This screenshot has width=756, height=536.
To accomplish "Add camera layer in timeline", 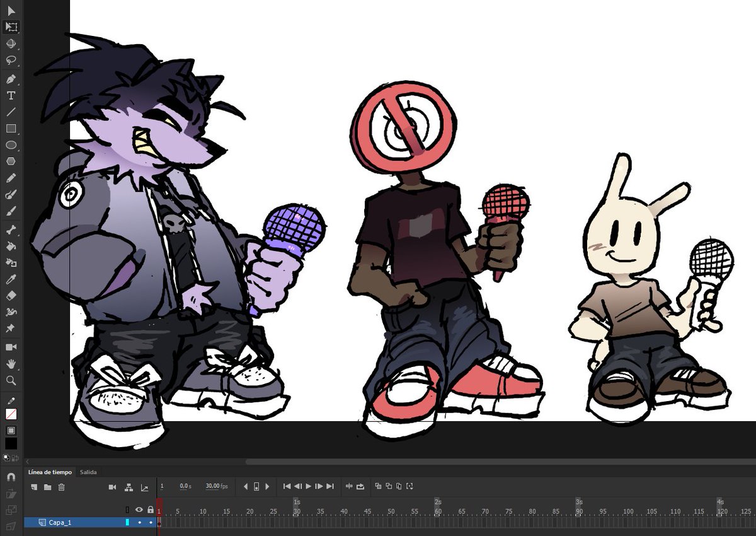I will pyautogui.click(x=113, y=487).
